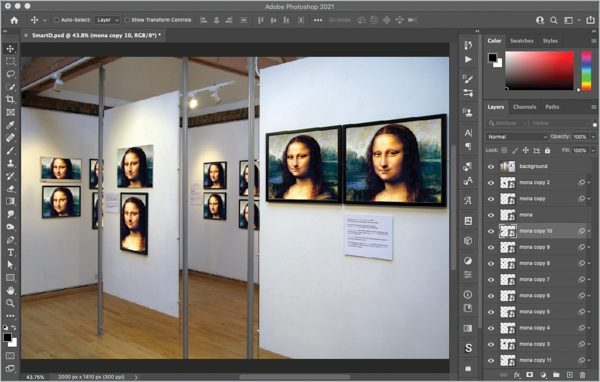The height and width of the screenshot is (382, 600).
Task: Enable the Auto-Select checkbox
Action: pos(57,20)
